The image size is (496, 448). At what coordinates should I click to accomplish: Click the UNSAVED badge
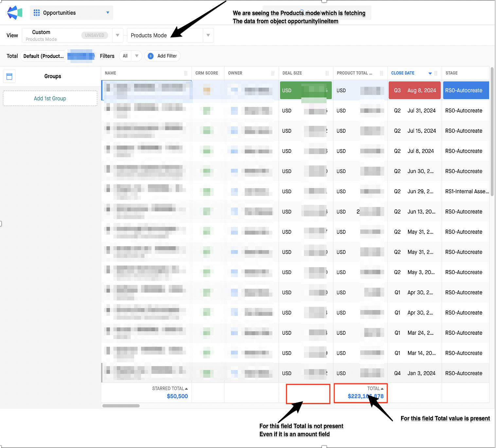95,35
